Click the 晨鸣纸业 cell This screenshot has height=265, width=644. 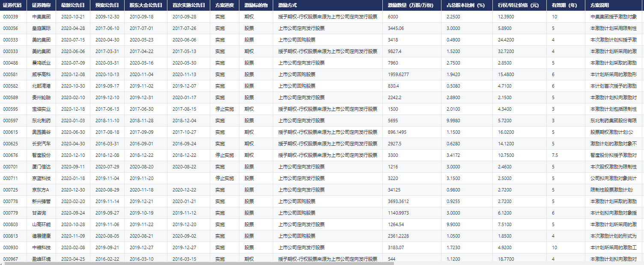click(x=42, y=63)
